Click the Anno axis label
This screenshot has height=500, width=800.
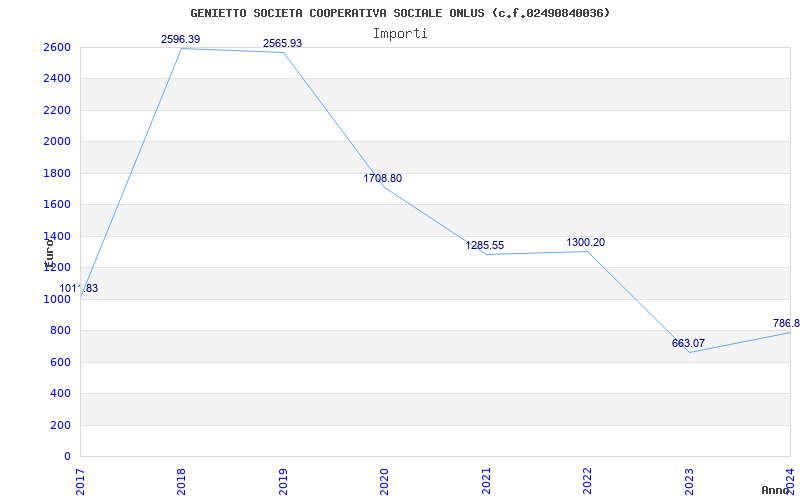pyautogui.click(x=776, y=490)
